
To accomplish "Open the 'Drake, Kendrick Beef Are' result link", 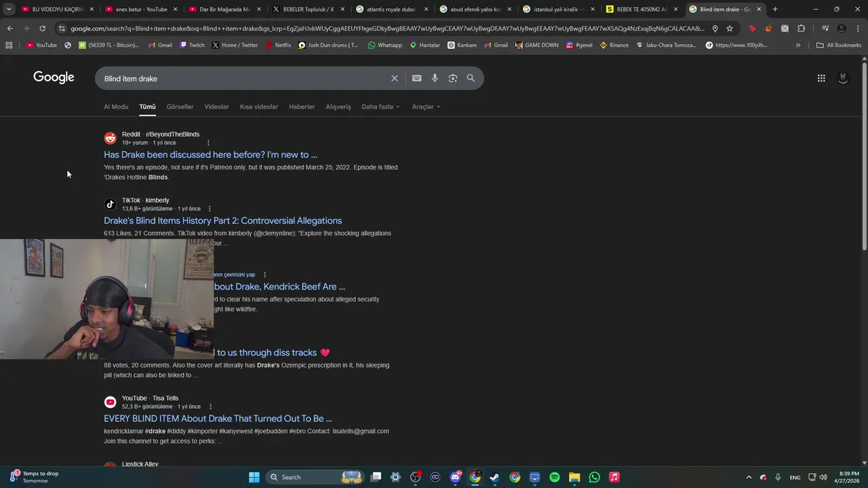I will [279, 287].
